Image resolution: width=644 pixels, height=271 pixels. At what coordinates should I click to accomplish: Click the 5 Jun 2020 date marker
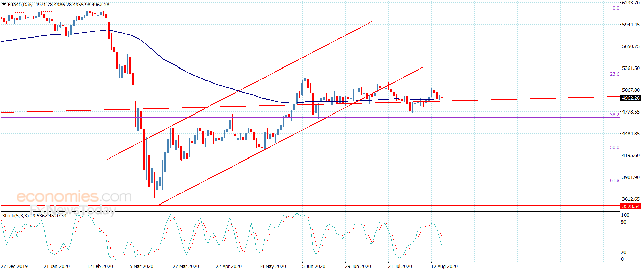[x=314, y=266]
